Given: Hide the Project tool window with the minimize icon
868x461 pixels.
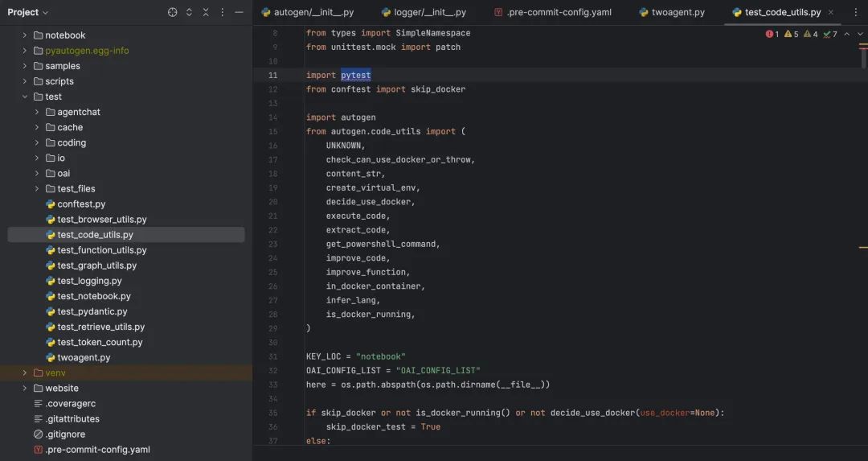Looking at the screenshot, I should [x=239, y=12].
